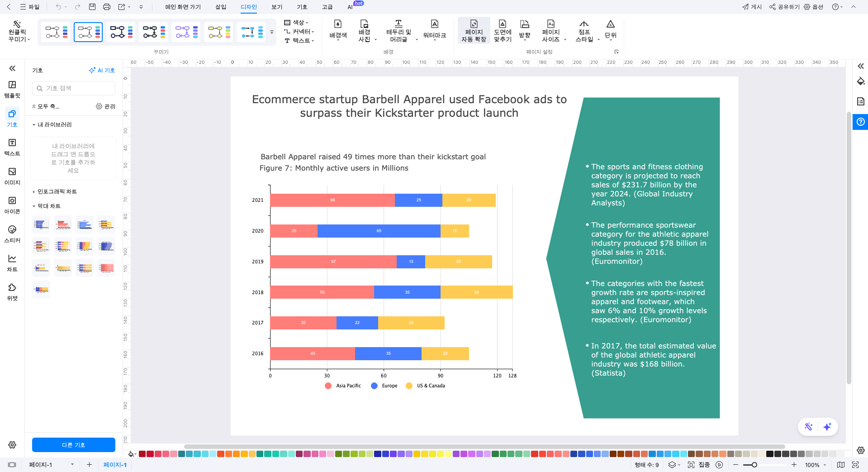Pick the dark red swatch in color palette
868x472 pixels.
coord(142,454)
